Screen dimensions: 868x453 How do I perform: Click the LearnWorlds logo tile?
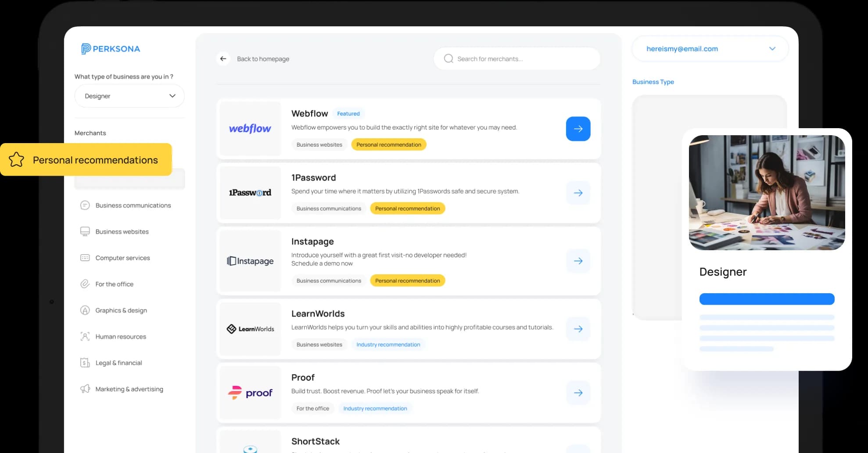[x=250, y=329]
